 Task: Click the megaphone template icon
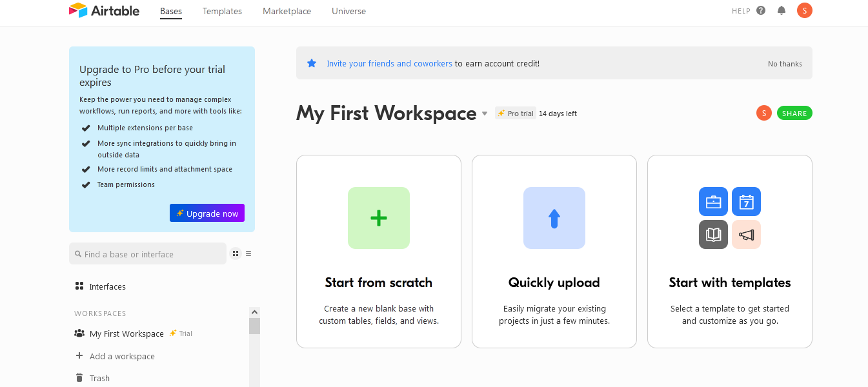coord(746,235)
